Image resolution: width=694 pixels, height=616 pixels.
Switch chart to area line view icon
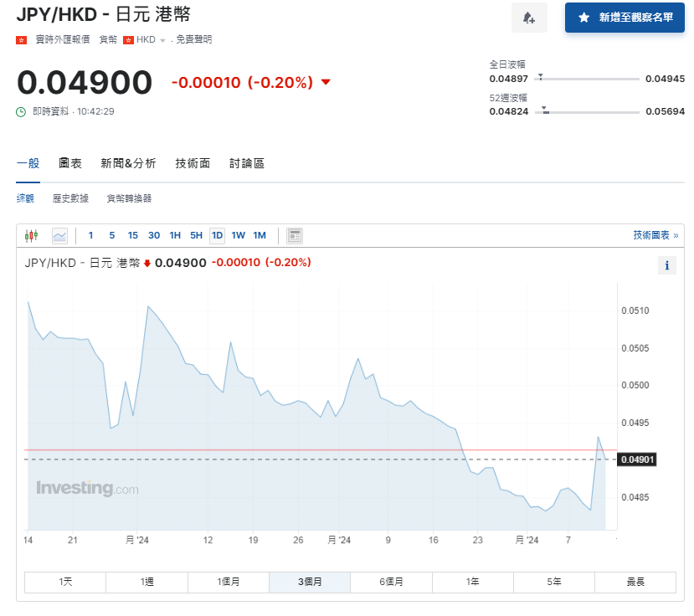click(59, 235)
